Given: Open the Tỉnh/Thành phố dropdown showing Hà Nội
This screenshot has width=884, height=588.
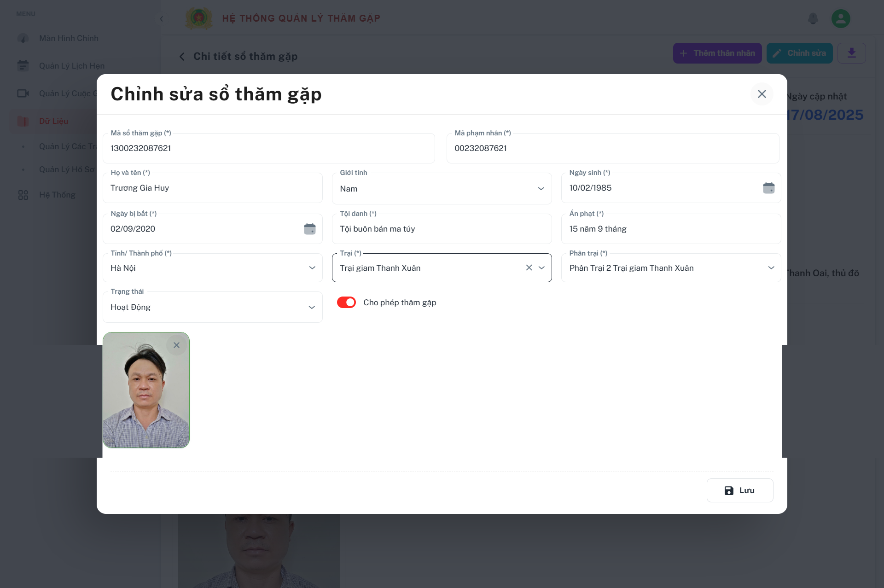Looking at the screenshot, I should click(212, 268).
